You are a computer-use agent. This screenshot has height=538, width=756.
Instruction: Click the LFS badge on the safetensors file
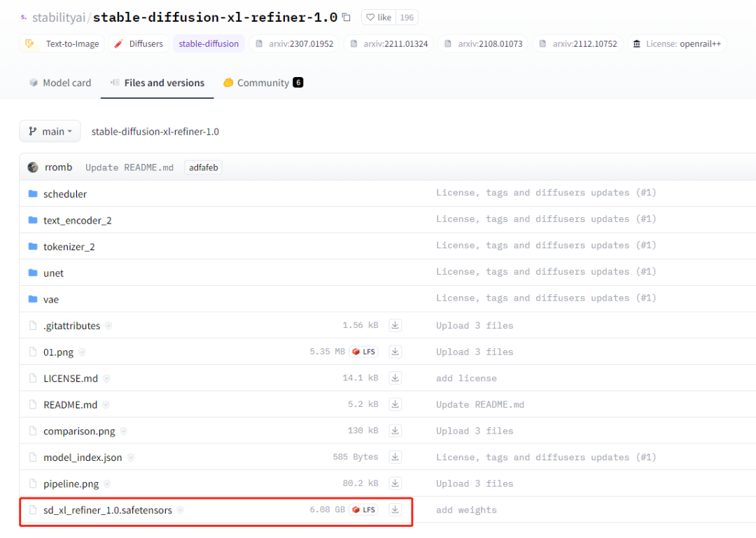point(363,509)
